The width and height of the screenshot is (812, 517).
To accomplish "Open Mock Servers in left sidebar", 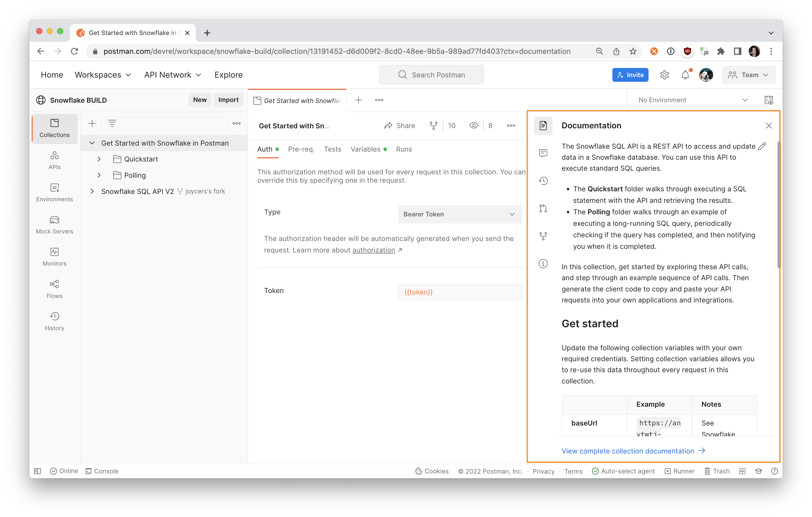I will [x=54, y=225].
